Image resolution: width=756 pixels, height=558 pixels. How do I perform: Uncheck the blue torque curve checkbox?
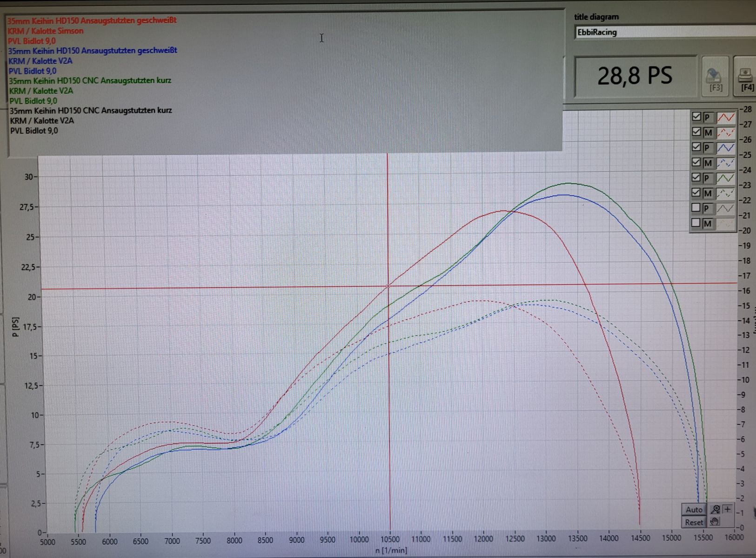click(696, 162)
